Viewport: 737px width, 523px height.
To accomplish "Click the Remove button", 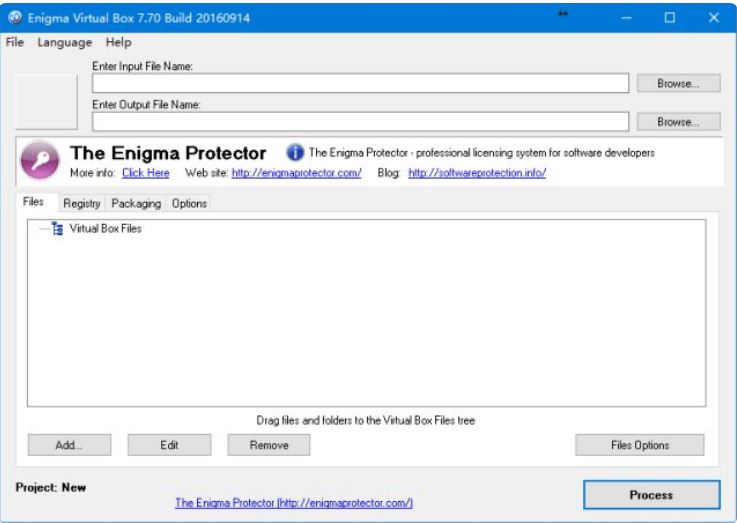I will tap(269, 445).
